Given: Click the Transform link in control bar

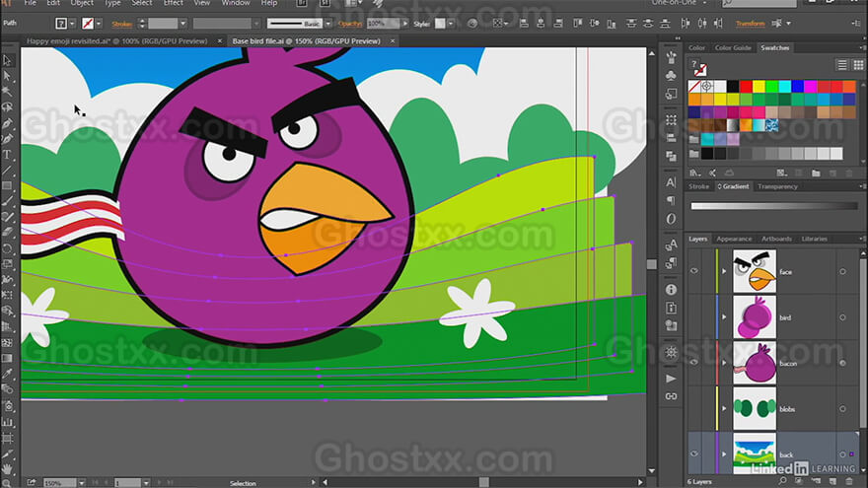Looking at the screenshot, I should coord(750,24).
